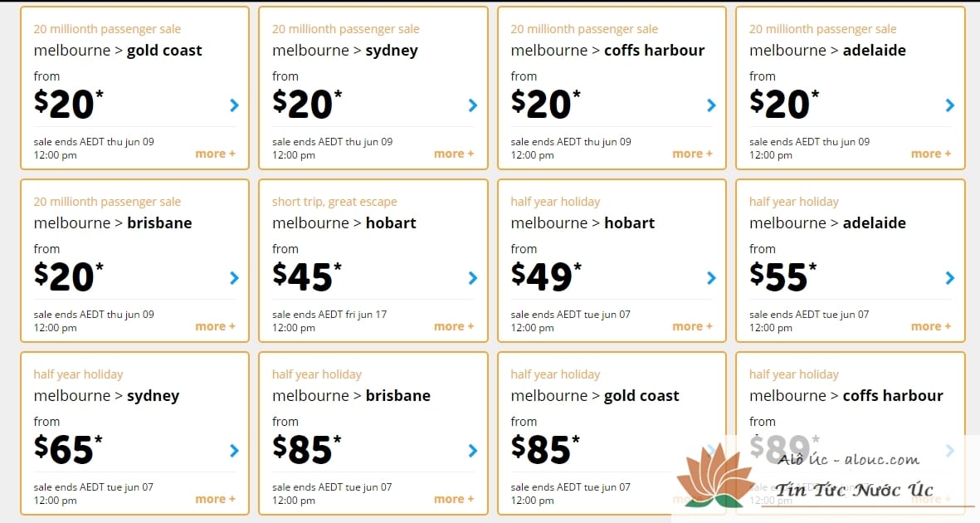Click blue arrow on Hobart $49 fare
This screenshot has width=980, height=523.
[x=711, y=278]
